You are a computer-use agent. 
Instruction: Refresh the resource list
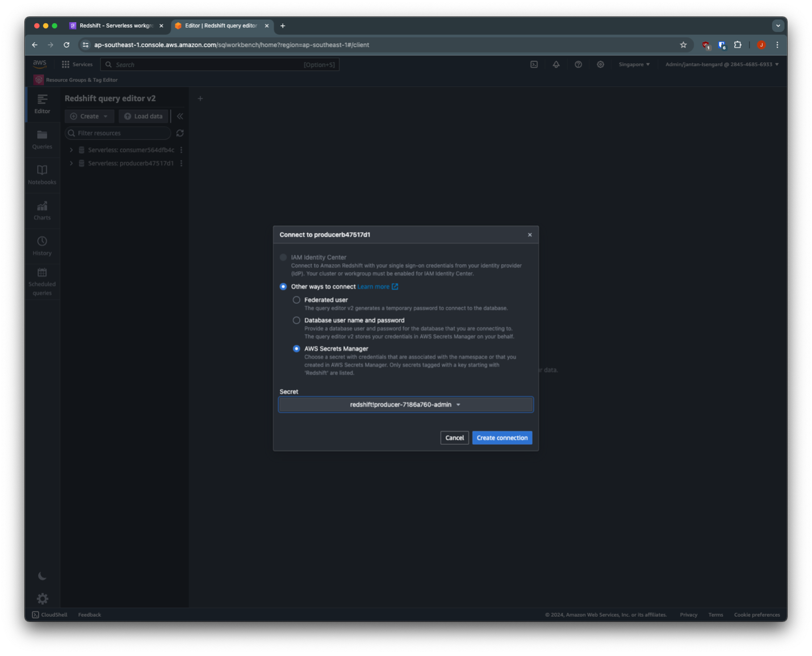180,133
